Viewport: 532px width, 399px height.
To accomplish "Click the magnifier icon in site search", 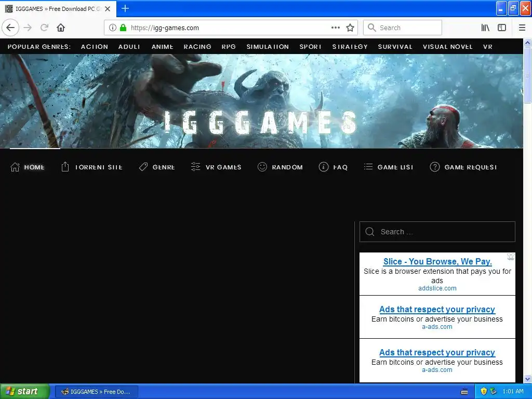I will click(x=370, y=232).
